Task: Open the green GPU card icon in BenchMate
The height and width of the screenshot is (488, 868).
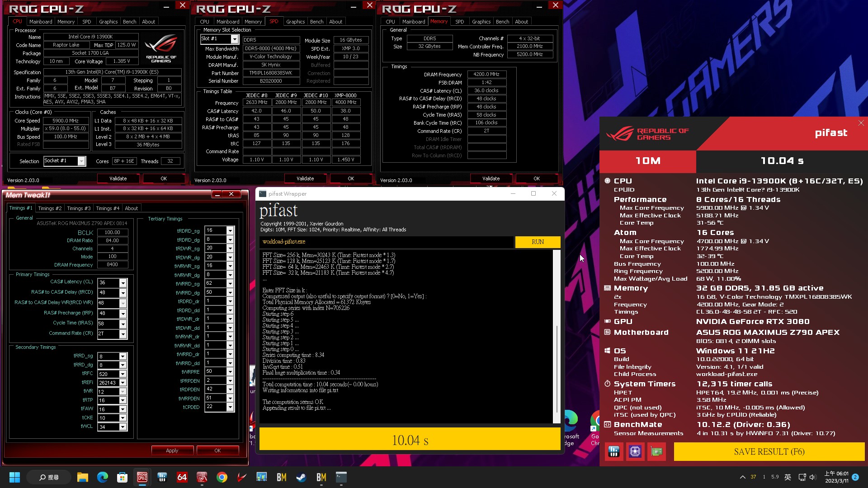Action: 656,451
